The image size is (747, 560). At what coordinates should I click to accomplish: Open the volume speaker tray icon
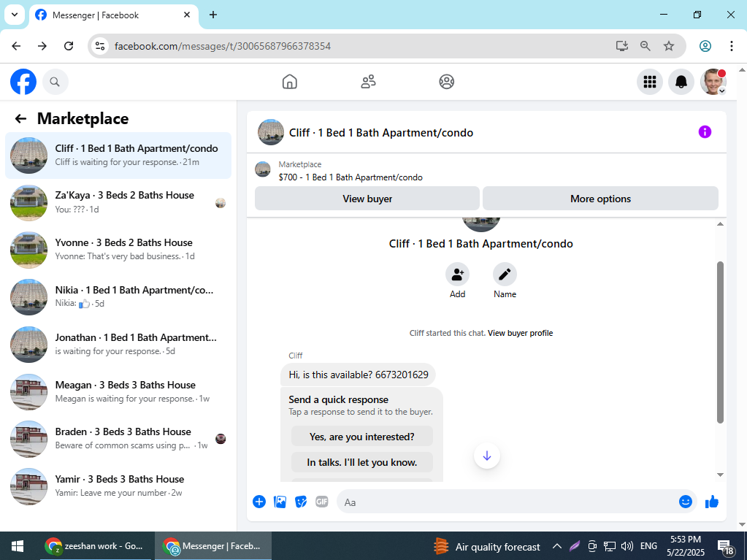[627, 546]
